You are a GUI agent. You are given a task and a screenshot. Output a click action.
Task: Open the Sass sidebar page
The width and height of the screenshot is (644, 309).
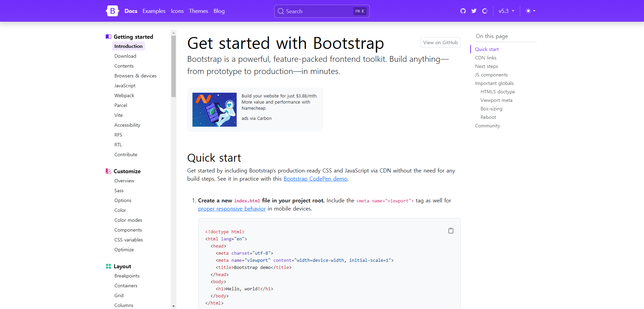pos(119,190)
